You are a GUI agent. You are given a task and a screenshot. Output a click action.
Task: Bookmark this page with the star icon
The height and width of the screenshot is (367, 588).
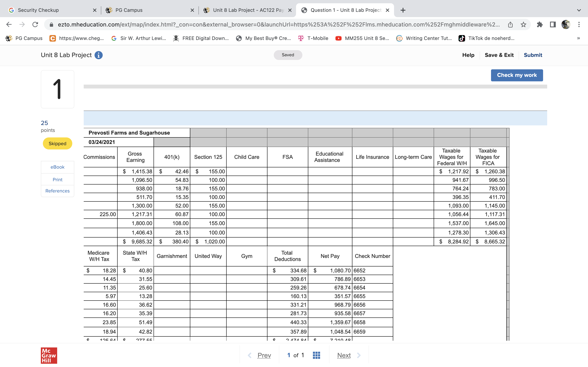click(x=523, y=24)
